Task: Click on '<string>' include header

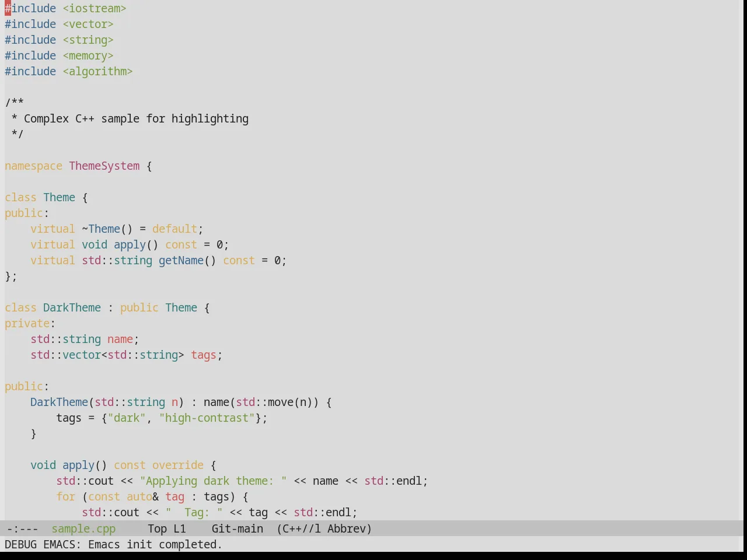Action: [88, 40]
